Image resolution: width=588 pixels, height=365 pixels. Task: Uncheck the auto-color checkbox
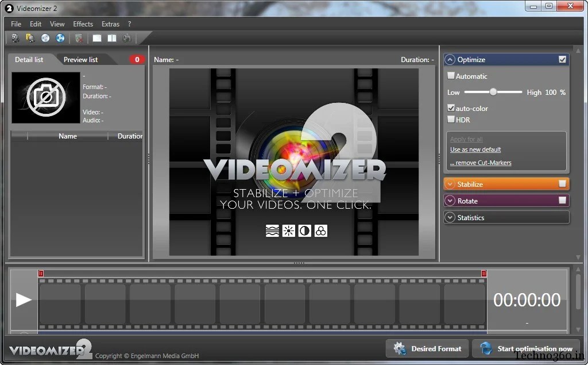click(x=451, y=107)
